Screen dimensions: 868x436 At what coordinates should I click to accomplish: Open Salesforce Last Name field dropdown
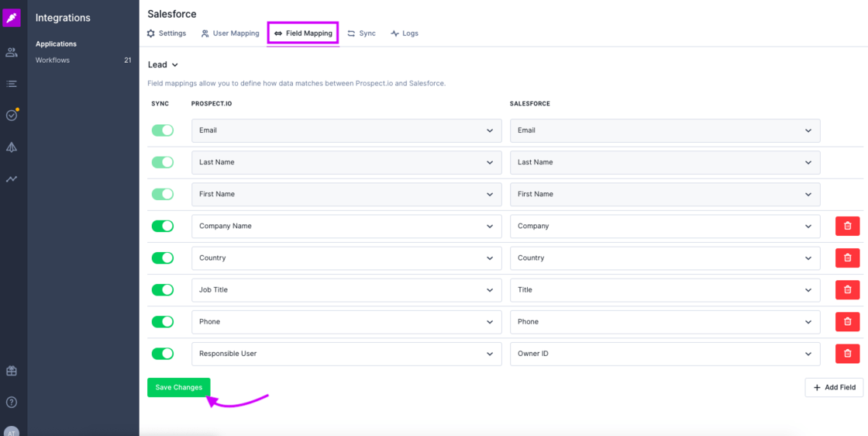click(665, 162)
